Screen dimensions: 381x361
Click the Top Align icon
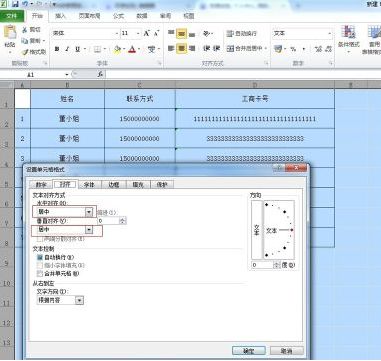[x=171, y=33]
